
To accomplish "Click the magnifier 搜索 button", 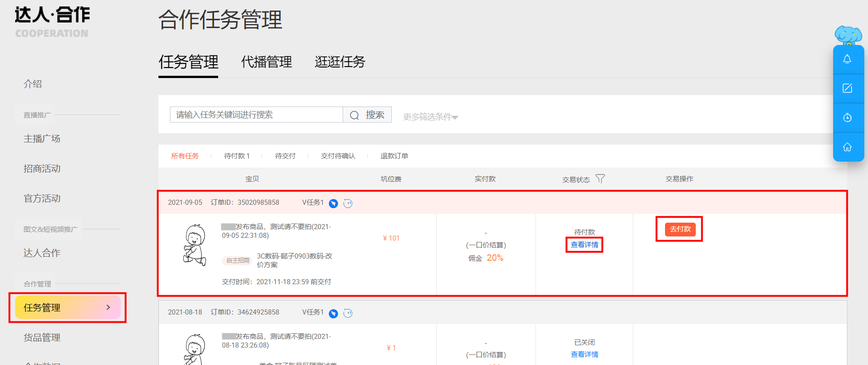I will [367, 115].
